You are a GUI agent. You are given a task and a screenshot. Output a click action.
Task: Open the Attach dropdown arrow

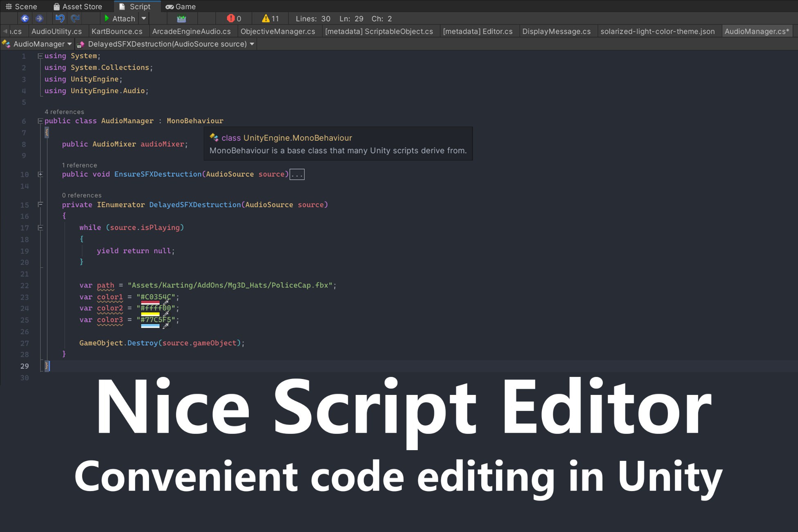click(x=144, y=18)
